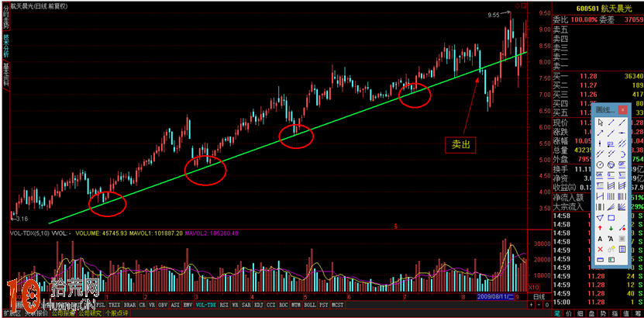
Task: Select the percentage lines tool
Action: click(622, 175)
